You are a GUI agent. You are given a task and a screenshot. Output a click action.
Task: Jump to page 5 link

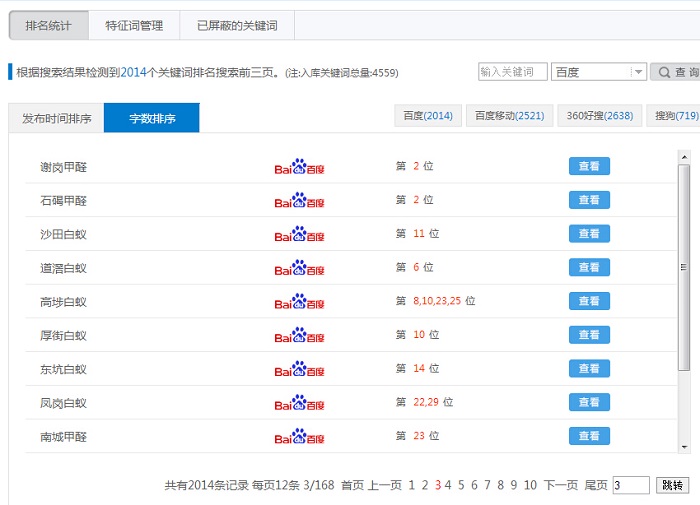pos(461,485)
